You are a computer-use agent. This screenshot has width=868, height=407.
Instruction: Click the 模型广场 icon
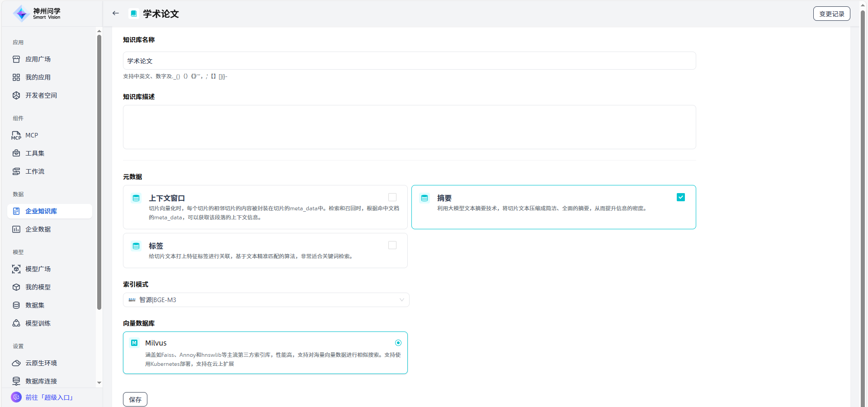click(16, 269)
